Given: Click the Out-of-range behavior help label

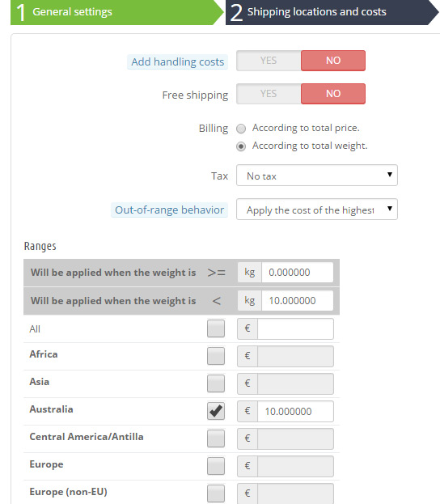Looking at the screenshot, I should (169, 210).
